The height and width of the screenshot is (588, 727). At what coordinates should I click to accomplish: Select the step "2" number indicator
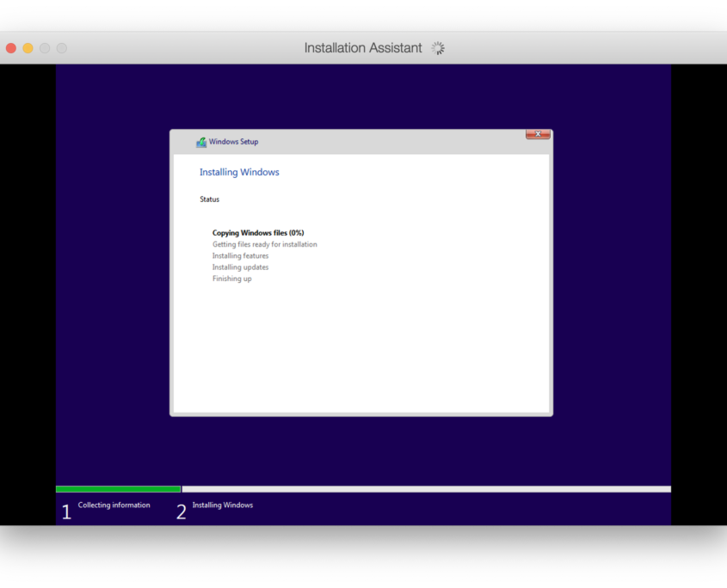pos(181,511)
